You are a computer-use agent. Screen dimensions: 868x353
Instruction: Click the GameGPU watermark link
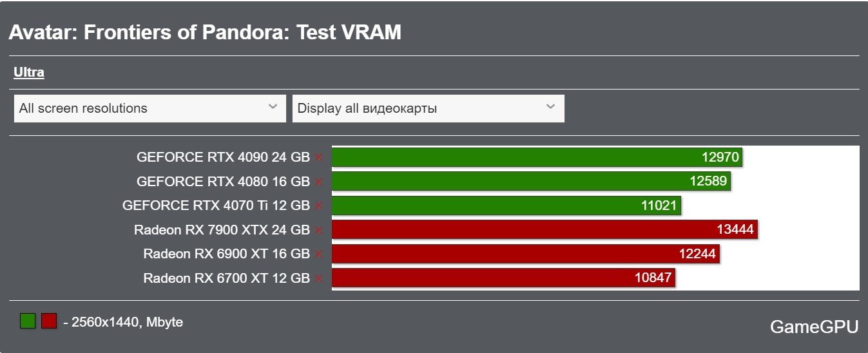[x=814, y=327]
